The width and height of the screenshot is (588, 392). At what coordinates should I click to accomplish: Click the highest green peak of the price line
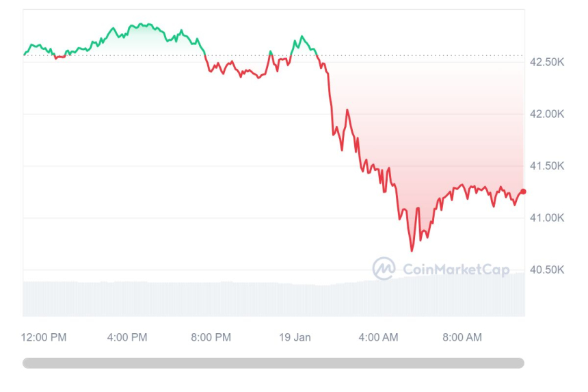pos(140,25)
